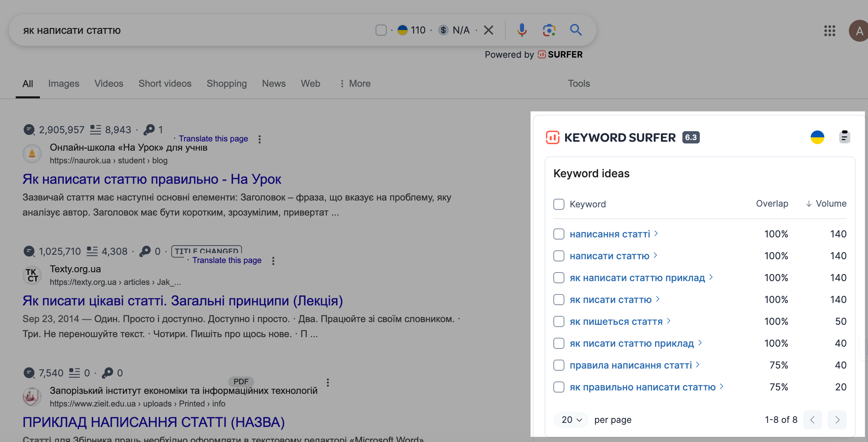The image size is (868, 442).
Task: Open three-dot options for naurok.ua result
Action: (x=260, y=139)
